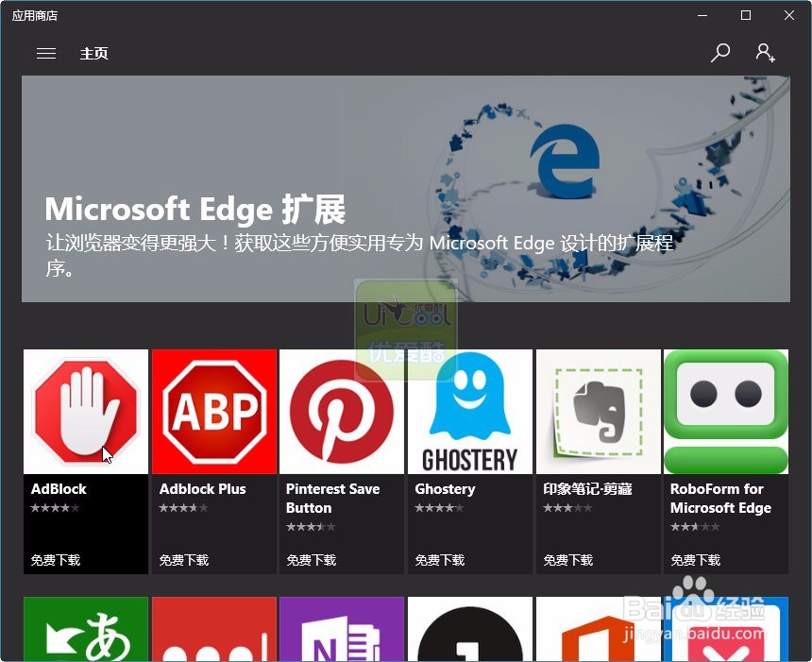Open the orange Office extension tile
Viewport: 812px width, 662px height.
click(599, 629)
